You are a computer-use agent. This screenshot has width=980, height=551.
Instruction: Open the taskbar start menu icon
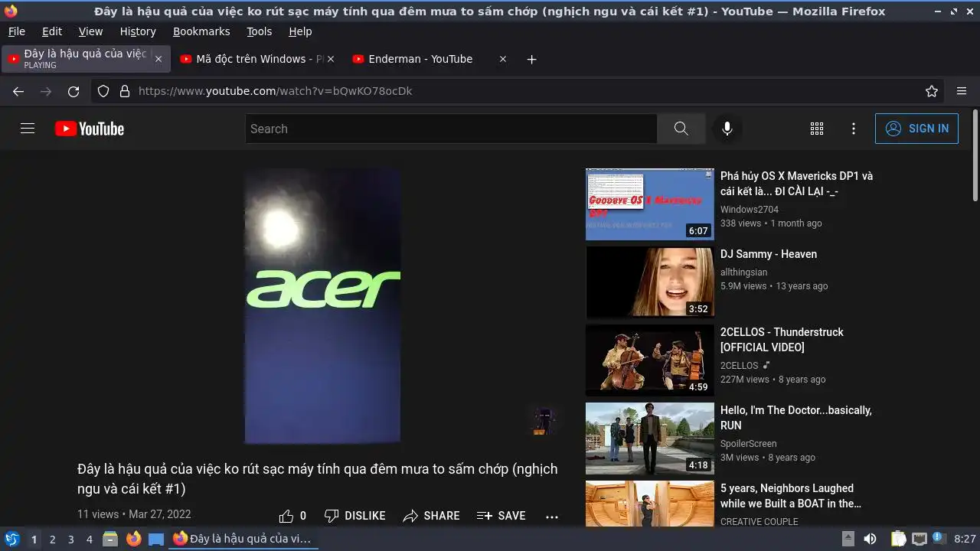[11, 539]
